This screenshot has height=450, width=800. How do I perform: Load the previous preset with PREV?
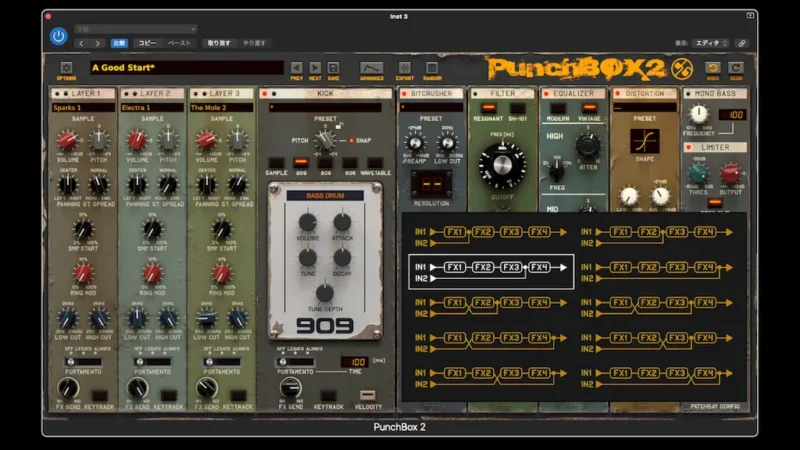[x=296, y=67]
